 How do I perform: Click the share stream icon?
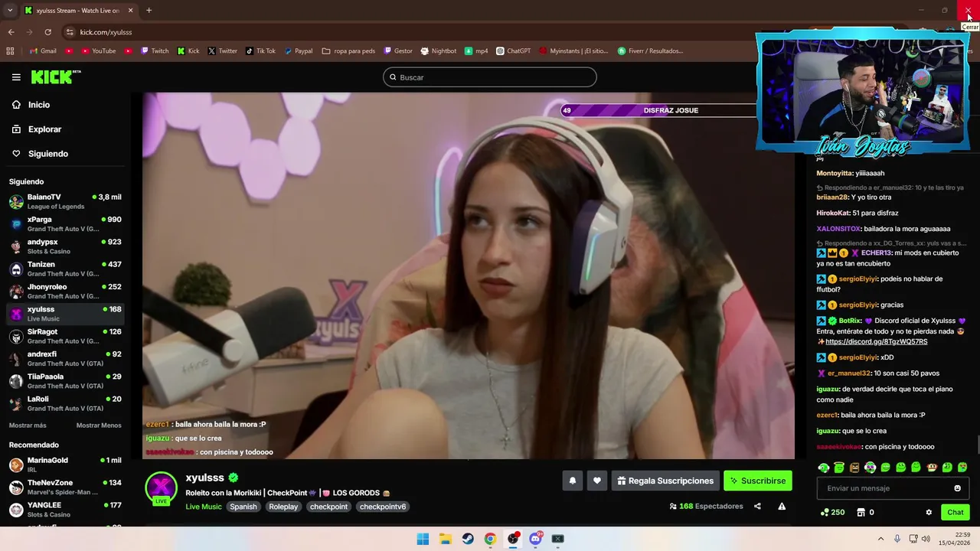point(757,506)
